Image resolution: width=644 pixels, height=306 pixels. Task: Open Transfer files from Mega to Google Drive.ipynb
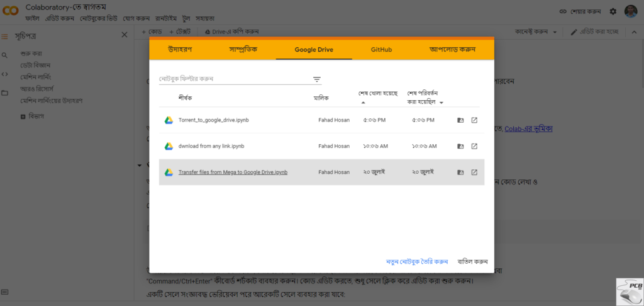pyautogui.click(x=233, y=173)
